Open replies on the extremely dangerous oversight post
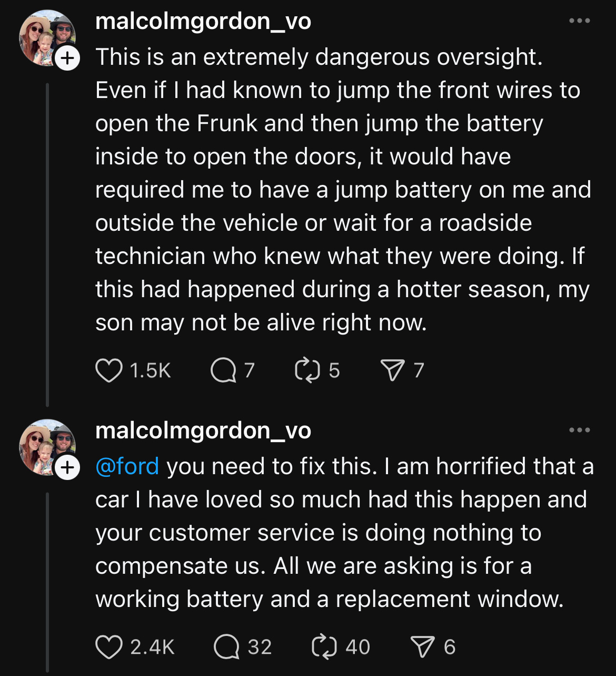Image resolution: width=616 pixels, height=676 pixels. (223, 370)
